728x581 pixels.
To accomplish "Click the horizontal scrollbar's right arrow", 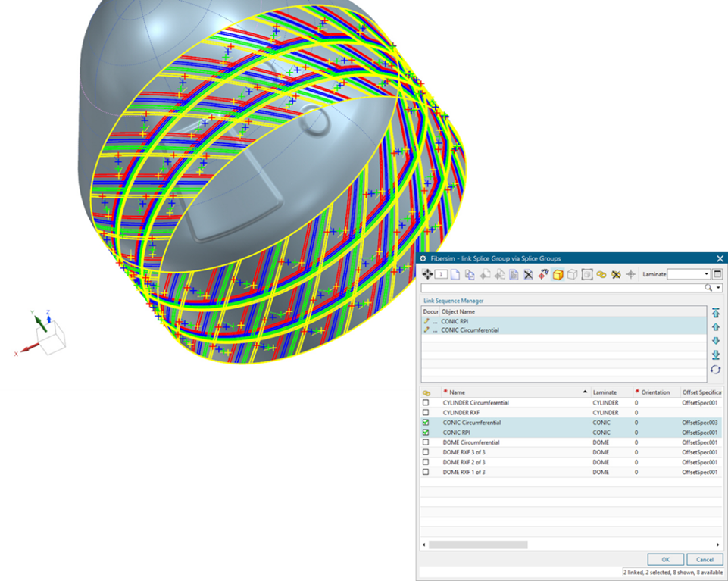I will click(x=718, y=545).
